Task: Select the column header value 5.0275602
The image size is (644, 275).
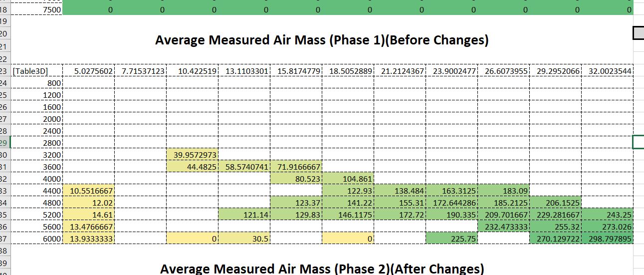Action: point(89,71)
